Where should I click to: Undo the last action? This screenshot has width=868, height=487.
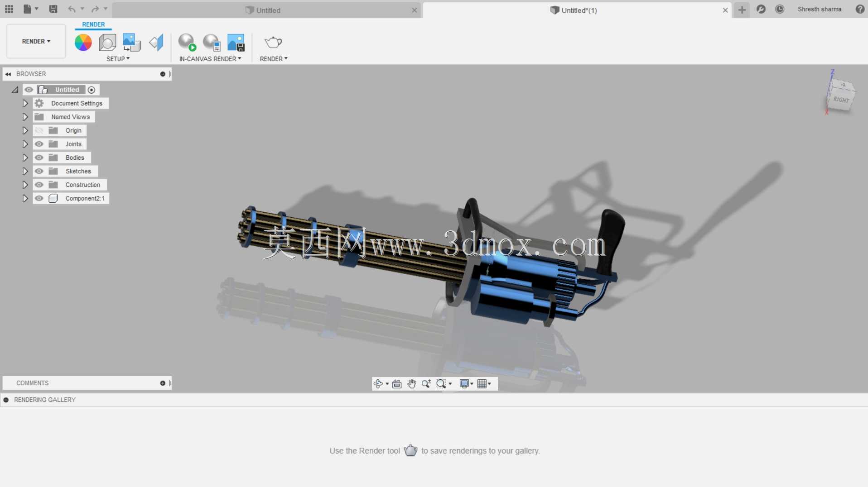72,9
